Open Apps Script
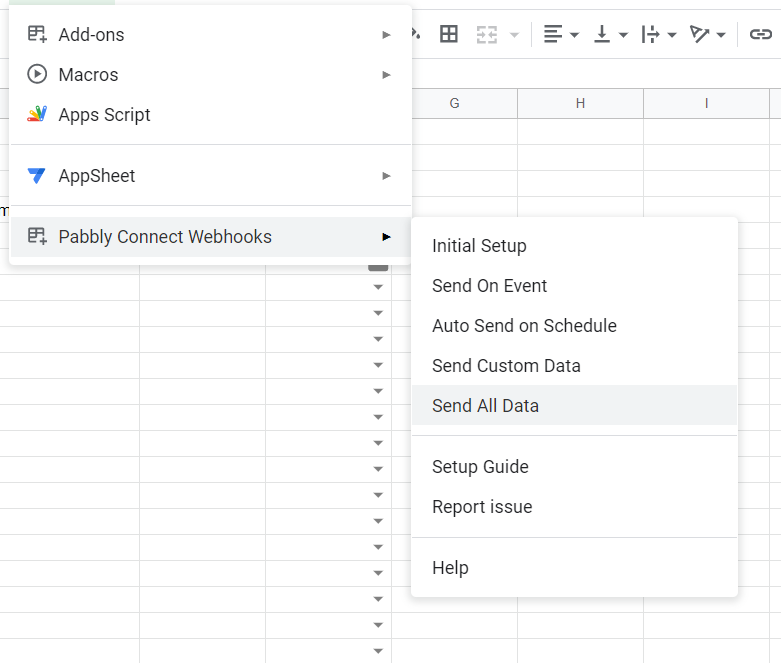This screenshot has width=781, height=663. tap(210, 115)
